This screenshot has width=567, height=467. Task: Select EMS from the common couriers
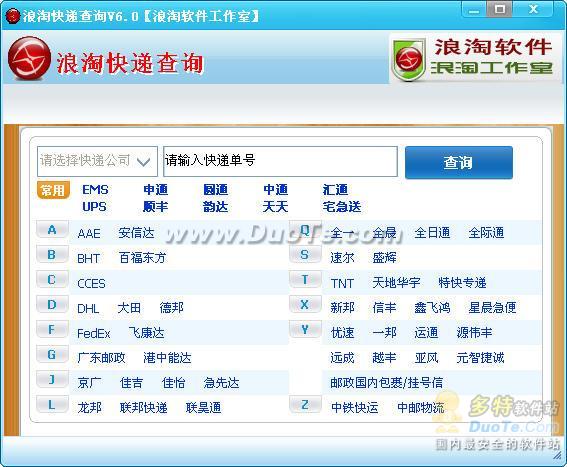[95, 190]
